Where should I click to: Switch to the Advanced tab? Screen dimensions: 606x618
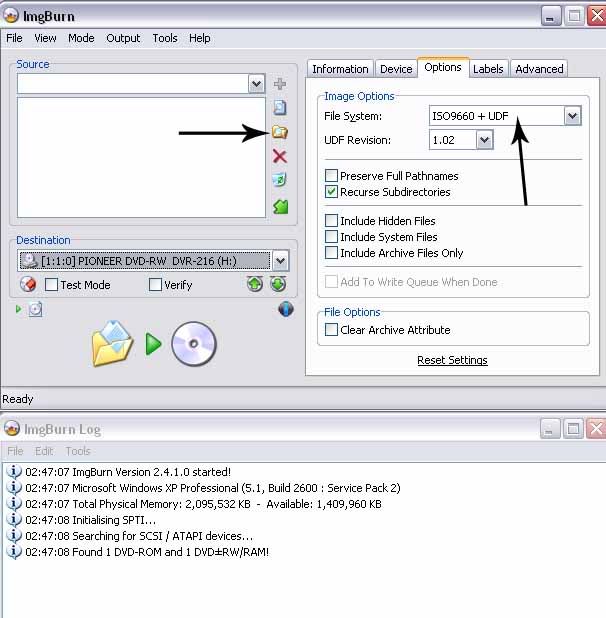[x=539, y=69]
